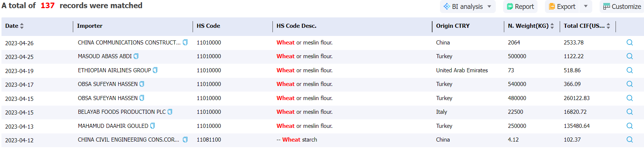View details of the Wheat starch record

point(630,140)
